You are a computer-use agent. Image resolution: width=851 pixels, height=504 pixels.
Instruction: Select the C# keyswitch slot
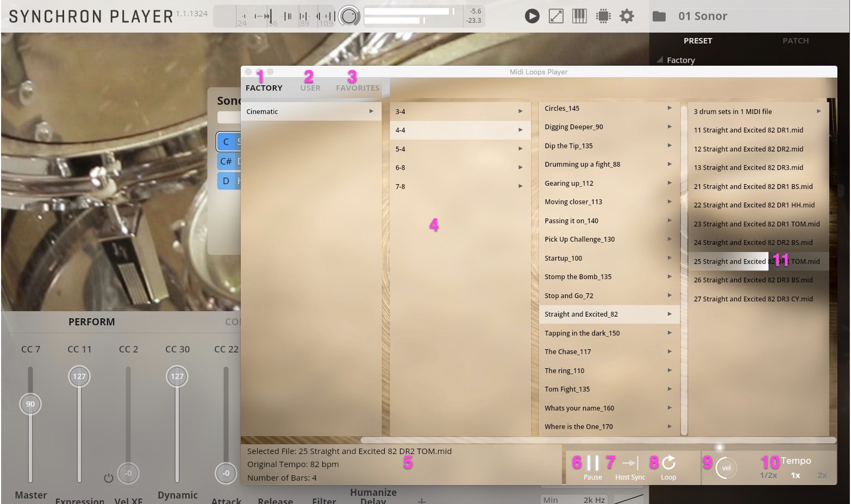point(229,161)
